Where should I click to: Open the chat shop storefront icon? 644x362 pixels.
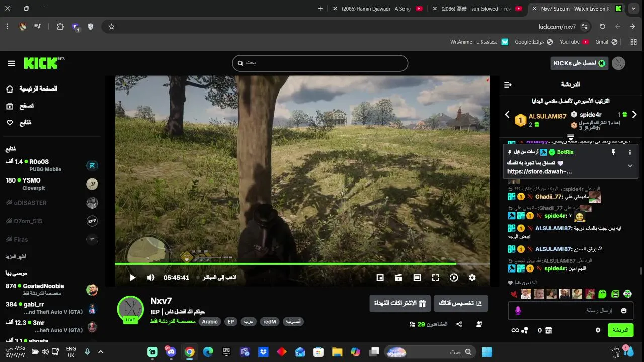coord(548,330)
